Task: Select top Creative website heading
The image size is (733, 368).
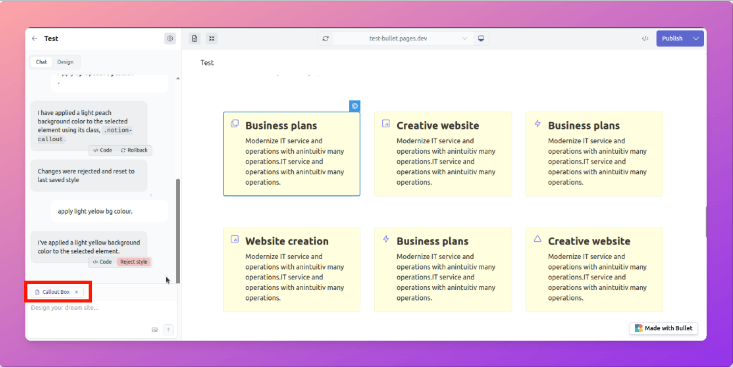Action: tap(438, 126)
